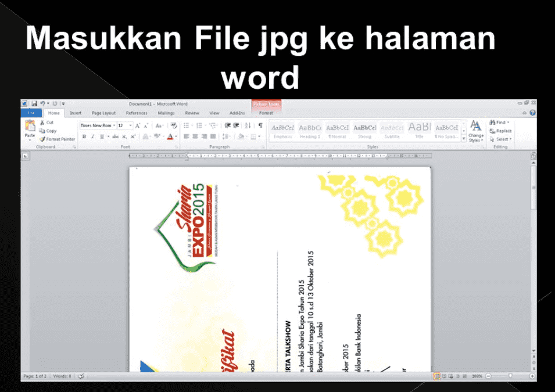Open the Picture Tools Format tab
The width and height of the screenshot is (555, 392).
266,113
